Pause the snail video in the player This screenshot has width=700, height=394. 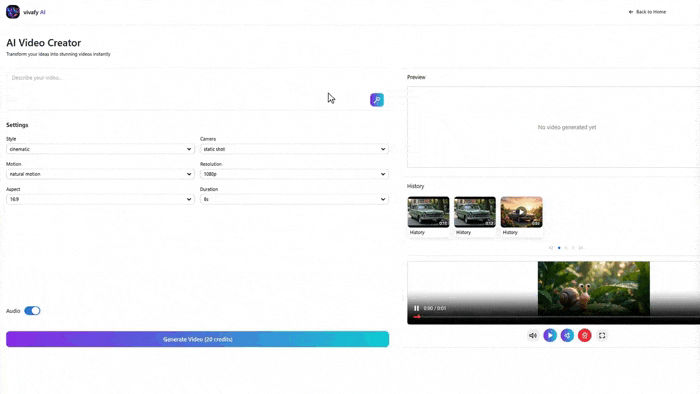coord(417,308)
